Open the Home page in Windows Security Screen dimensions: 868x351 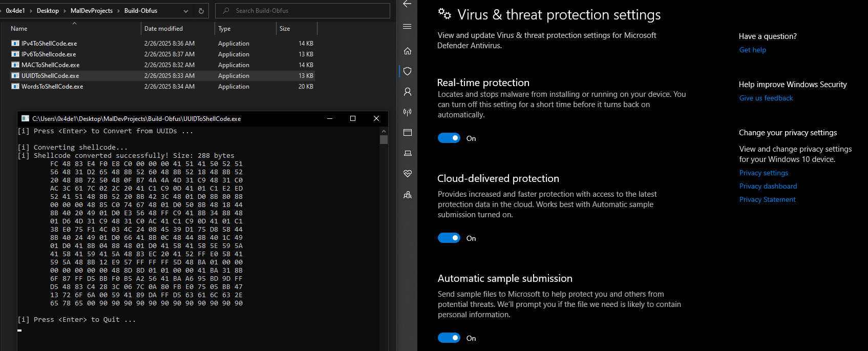[408, 51]
